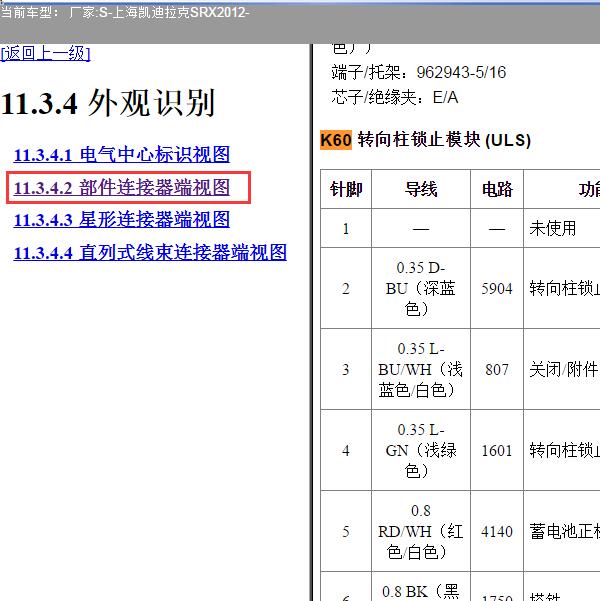Click terminal text 962943-5/16
Viewport: 600px width, 601px height.
coord(461,72)
